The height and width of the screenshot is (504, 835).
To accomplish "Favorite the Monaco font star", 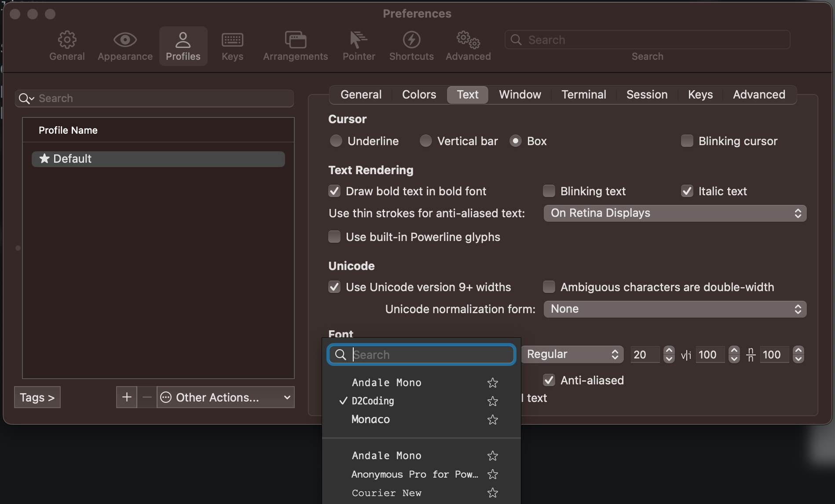I will (x=493, y=420).
